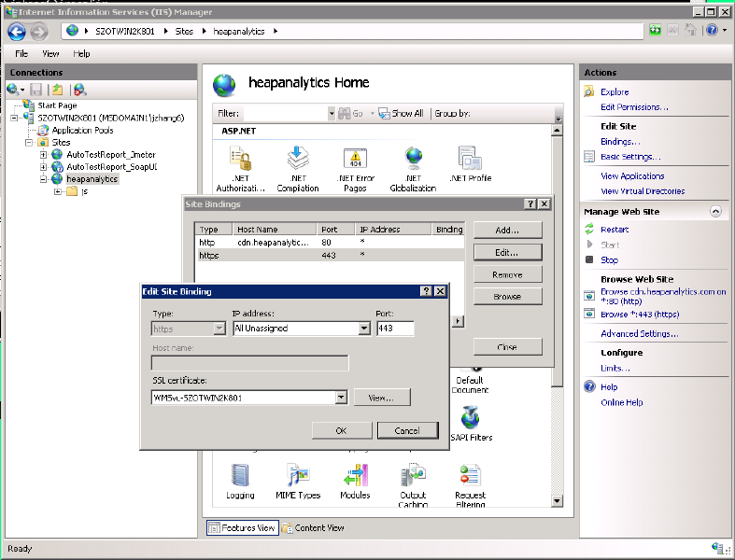Open the Filter dropdown arrow
735x560 pixels.
pyautogui.click(x=332, y=114)
